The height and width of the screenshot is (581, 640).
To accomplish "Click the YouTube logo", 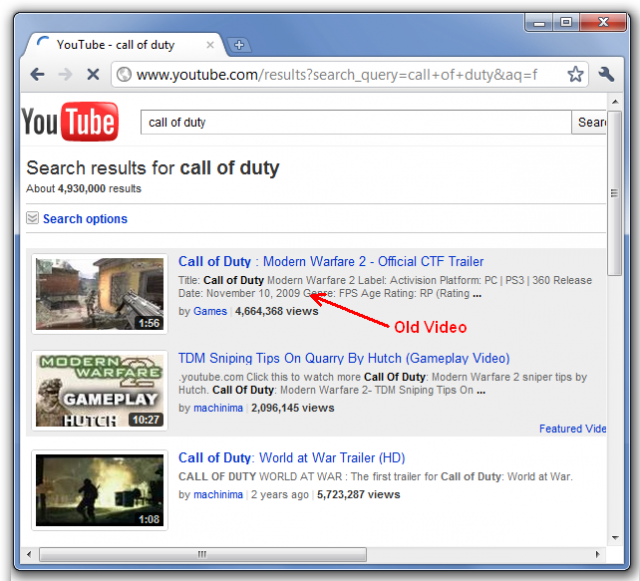I will [x=70, y=123].
